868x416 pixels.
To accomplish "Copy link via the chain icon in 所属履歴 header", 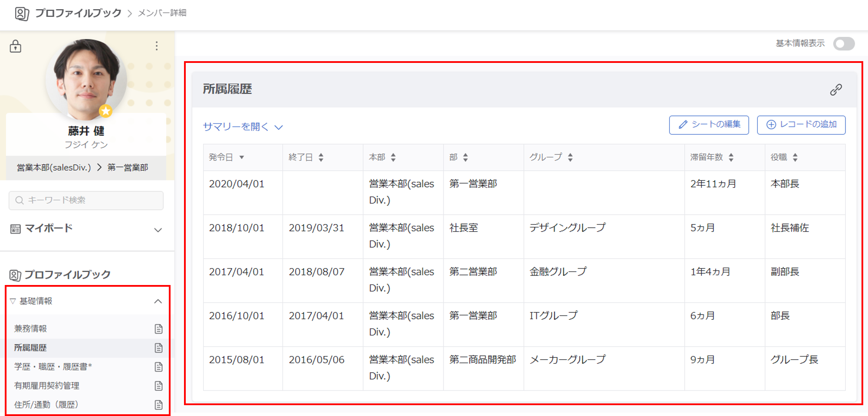I will pyautogui.click(x=836, y=89).
